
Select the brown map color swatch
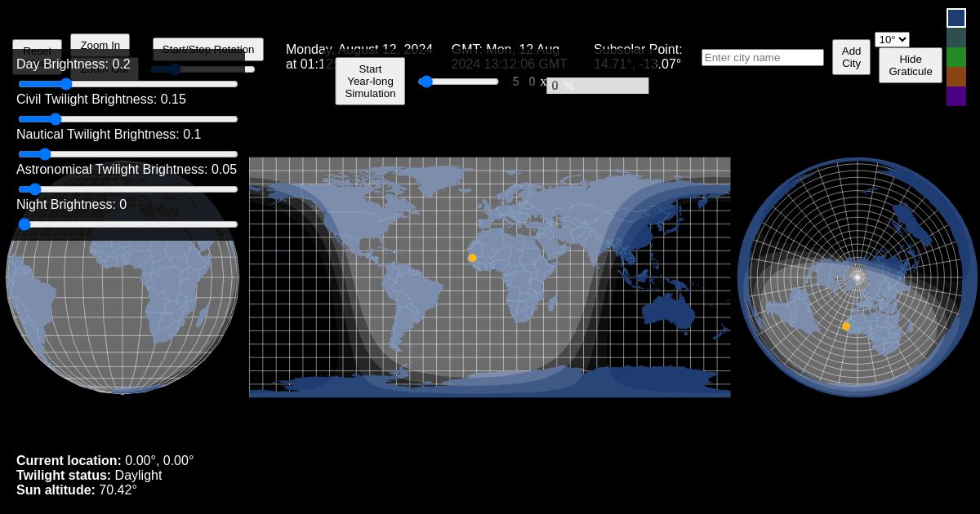click(x=956, y=77)
